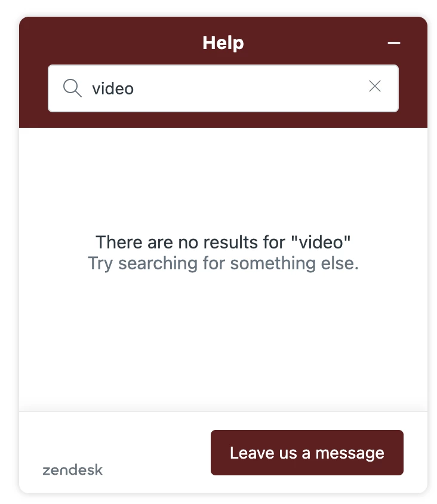
Task: Contact support via Leave us a message
Action: [307, 453]
